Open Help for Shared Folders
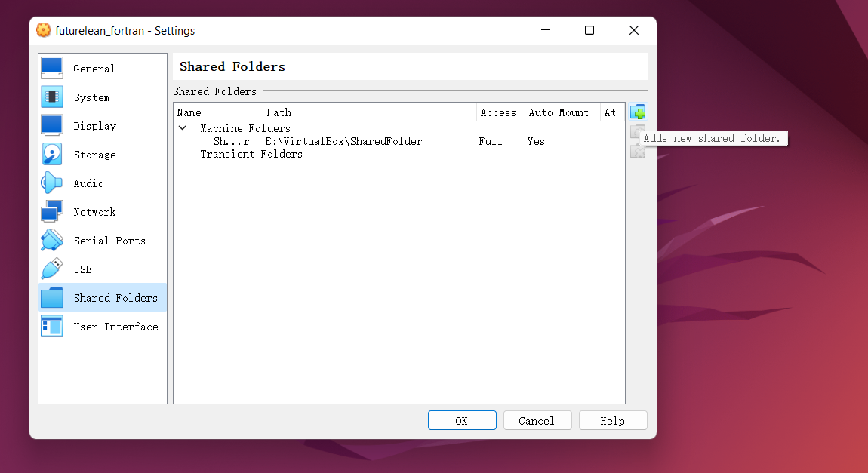This screenshot has width=868, height=473. click(x=612, y=420)
